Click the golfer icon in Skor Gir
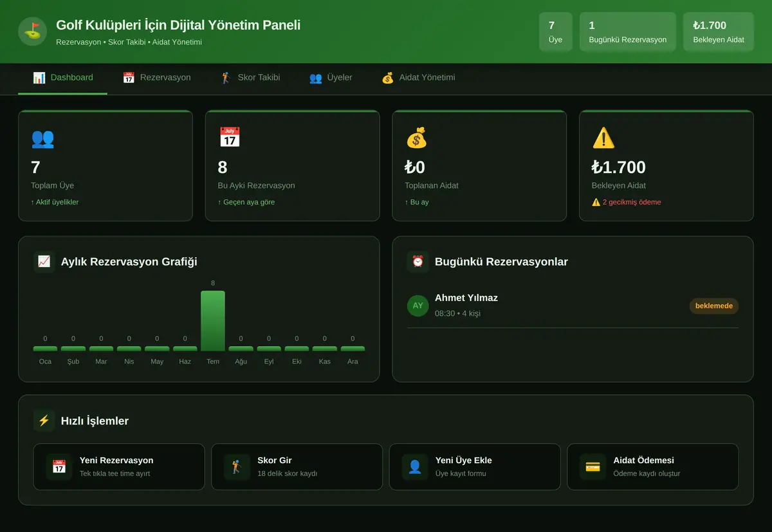 coord(237,467)
